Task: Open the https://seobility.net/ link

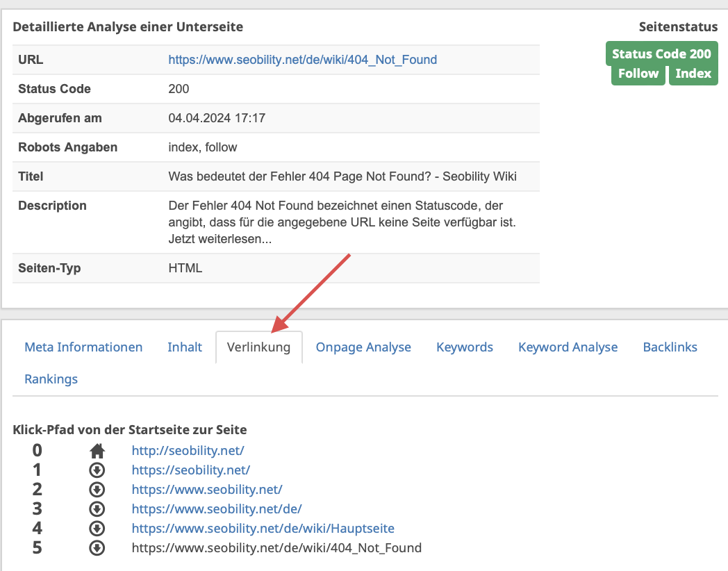Action: tap(191, 470)
